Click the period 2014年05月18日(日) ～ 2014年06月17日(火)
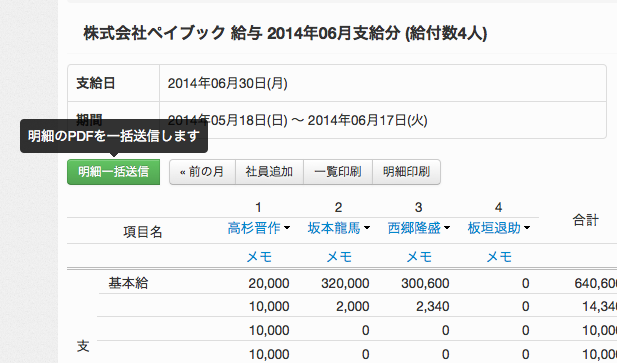Screen dimensions: 617x363 pyautogui.click(x=297, y=120)
